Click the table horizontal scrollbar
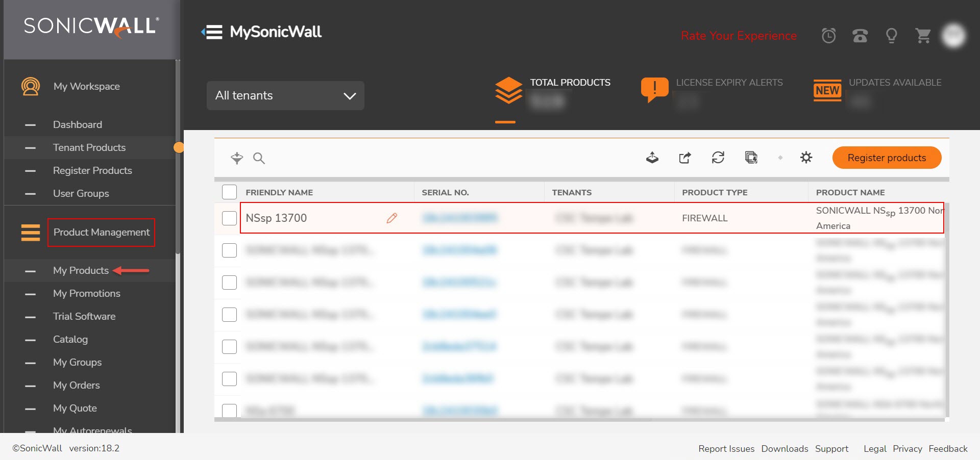The width and height of the screenshot is (980, 460). [433, 420]
